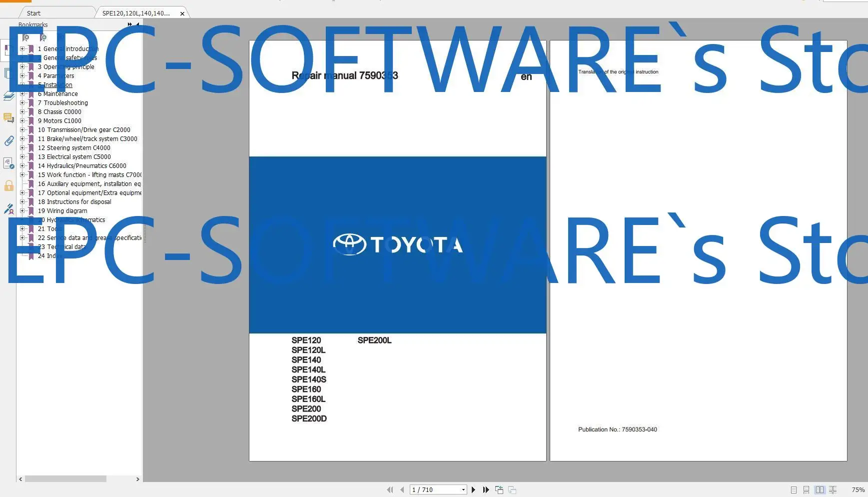
Task: Open bookmark 19 Wiring diagram
Action: point(62,211)
